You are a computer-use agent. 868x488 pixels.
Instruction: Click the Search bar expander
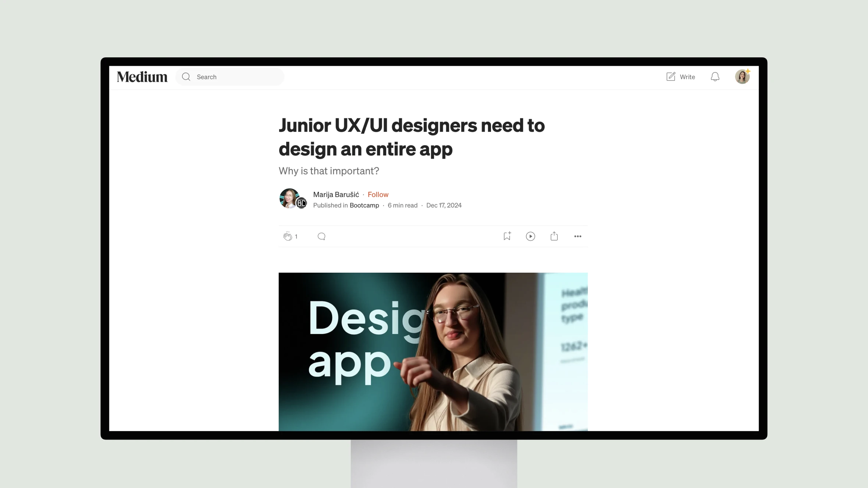(x=186, y=76)
